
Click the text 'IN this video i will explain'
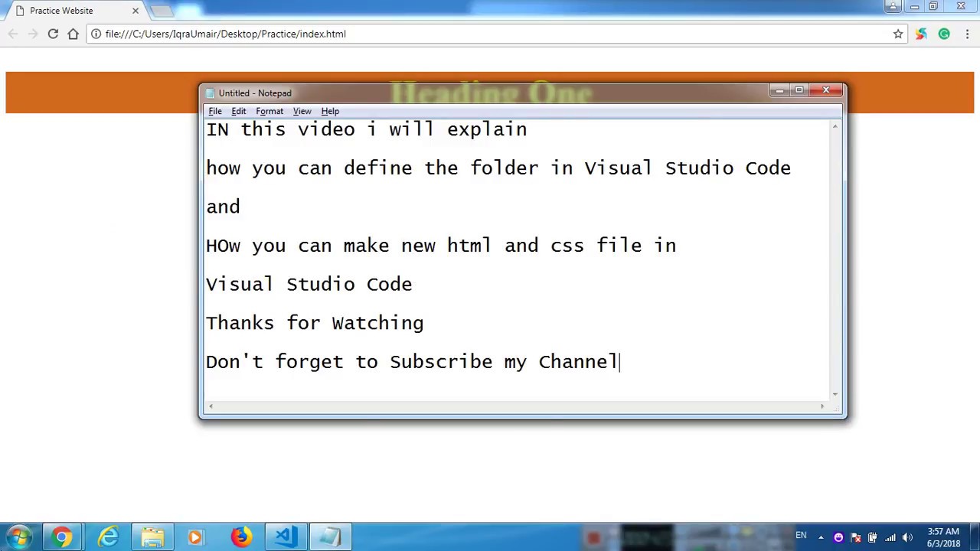click(367, 130)
